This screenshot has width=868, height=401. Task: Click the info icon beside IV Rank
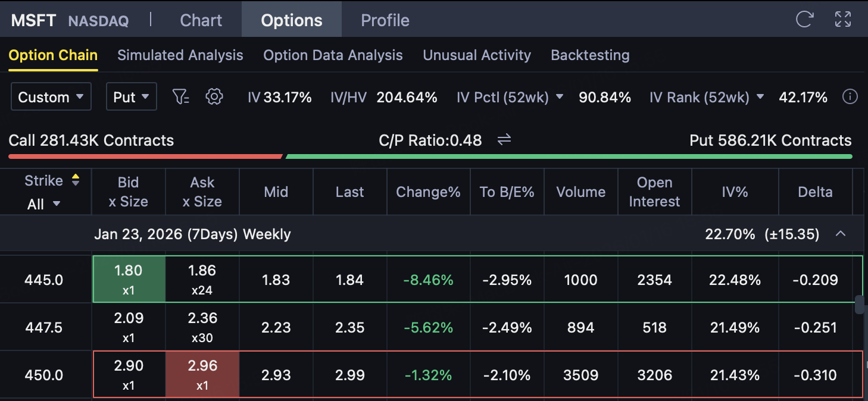pyautogui.click(x=850, y=97)
